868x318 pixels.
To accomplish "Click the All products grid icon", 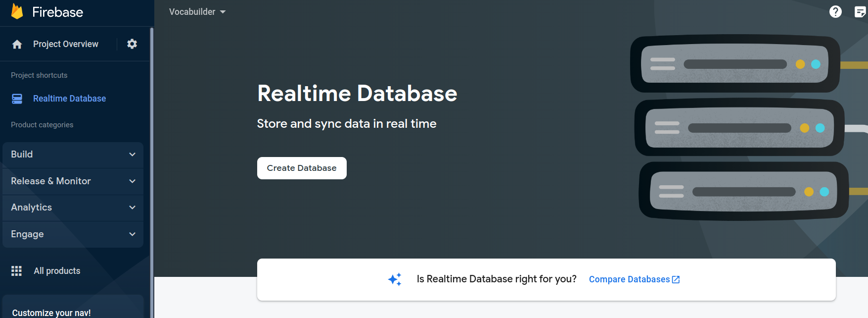I will 17,271.
